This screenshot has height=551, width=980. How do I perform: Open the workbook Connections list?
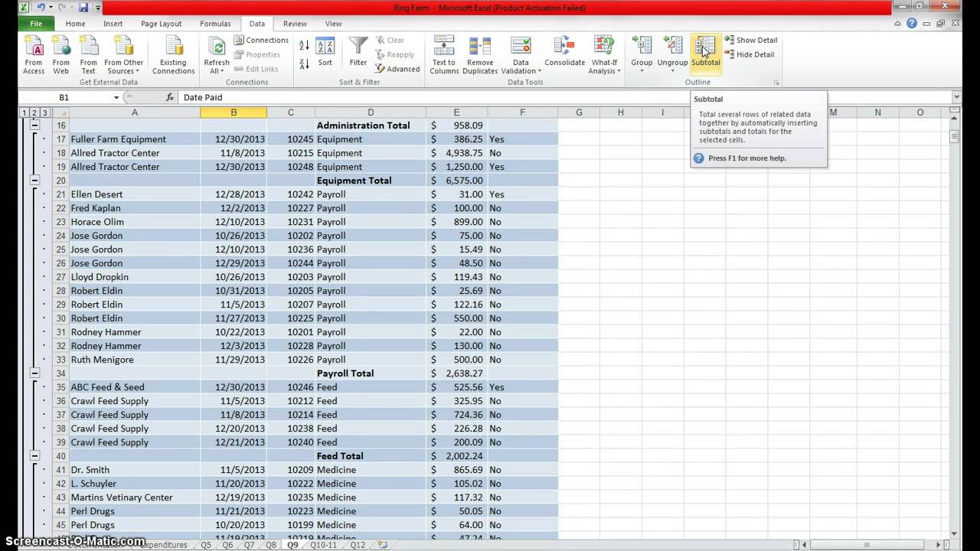pyautogui.click(x=261, y=40)
